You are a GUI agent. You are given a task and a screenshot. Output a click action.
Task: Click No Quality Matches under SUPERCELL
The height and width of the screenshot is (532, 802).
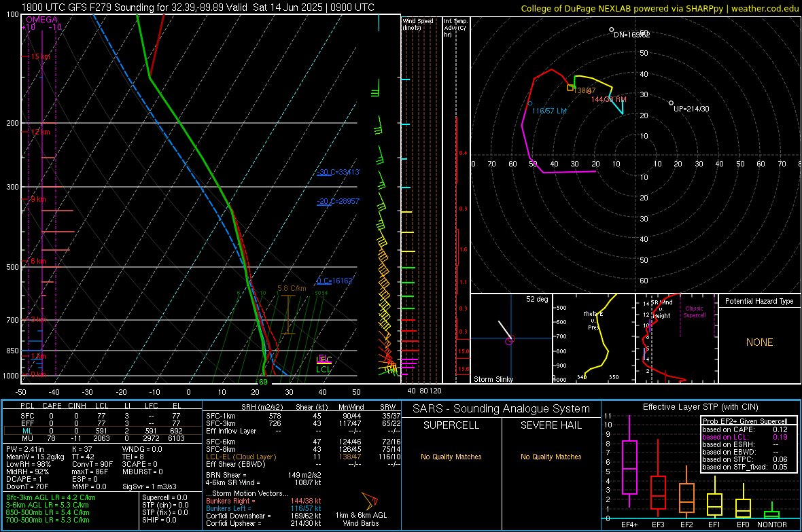pyautogui.click(x=451, y=457)
